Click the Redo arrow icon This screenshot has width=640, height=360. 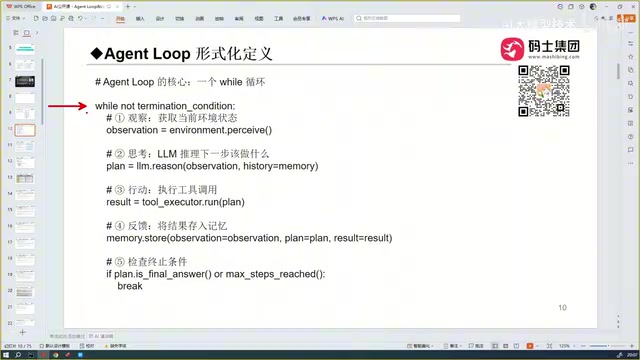coord(94,18)
